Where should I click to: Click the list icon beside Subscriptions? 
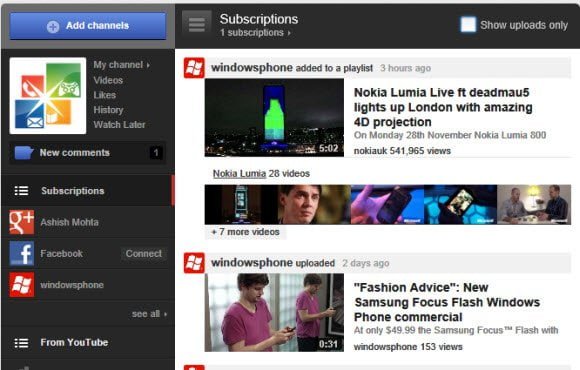[21, 191]
